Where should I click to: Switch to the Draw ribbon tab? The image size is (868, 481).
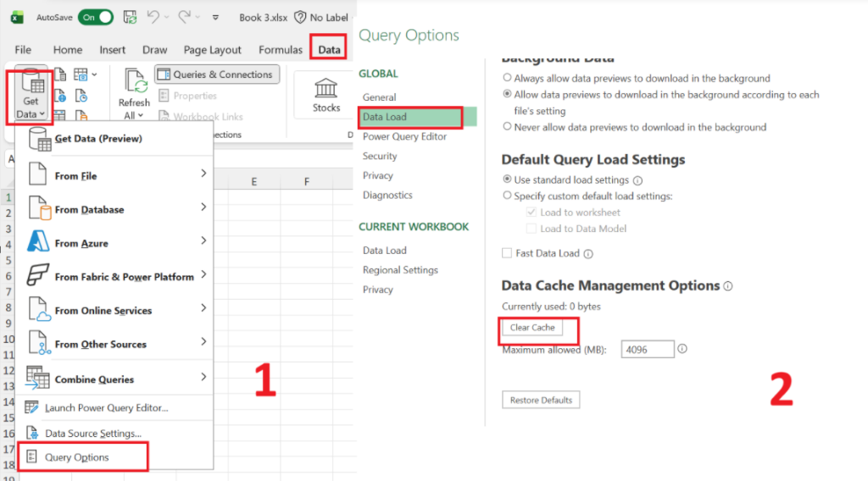point(154,50)
